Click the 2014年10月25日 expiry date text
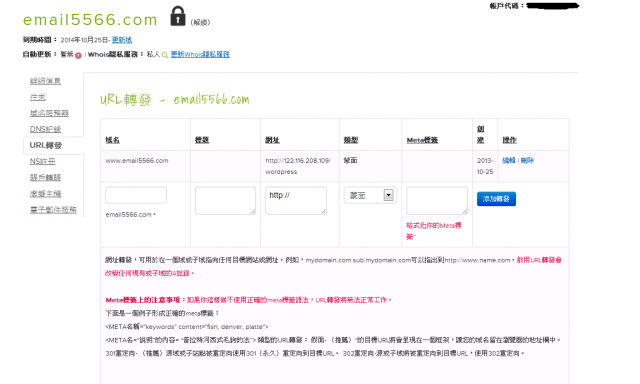 tap(84, 40)
